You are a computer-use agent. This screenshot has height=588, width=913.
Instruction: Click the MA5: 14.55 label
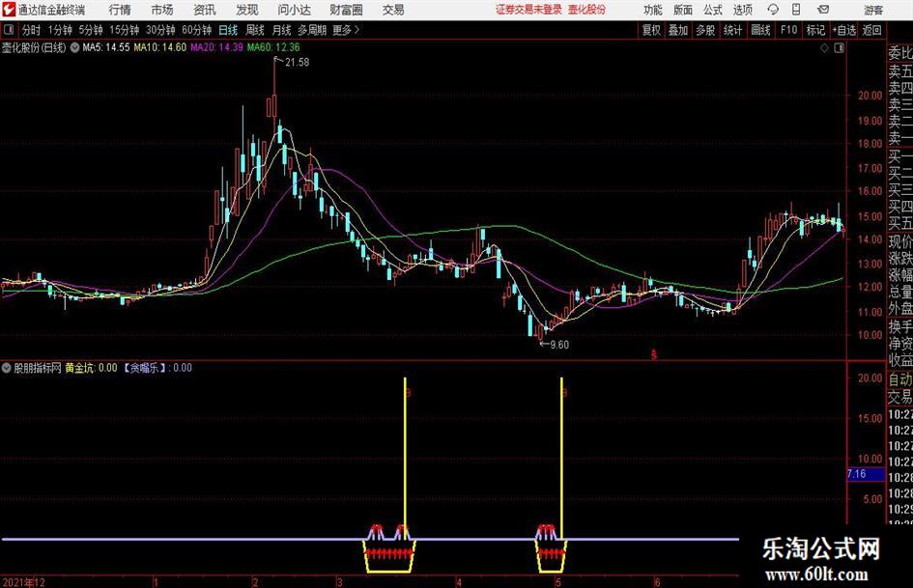click(106, 47)
